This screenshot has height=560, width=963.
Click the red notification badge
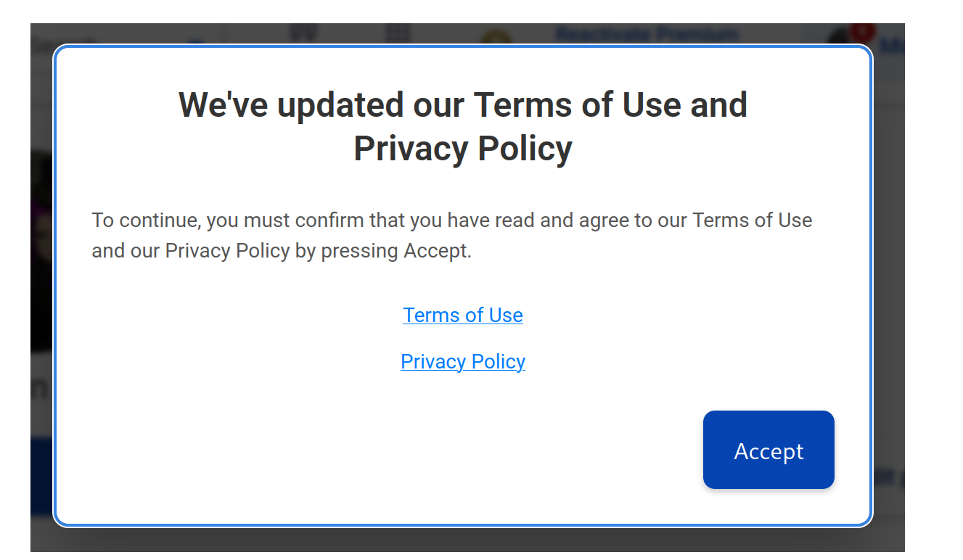point(862,30)
